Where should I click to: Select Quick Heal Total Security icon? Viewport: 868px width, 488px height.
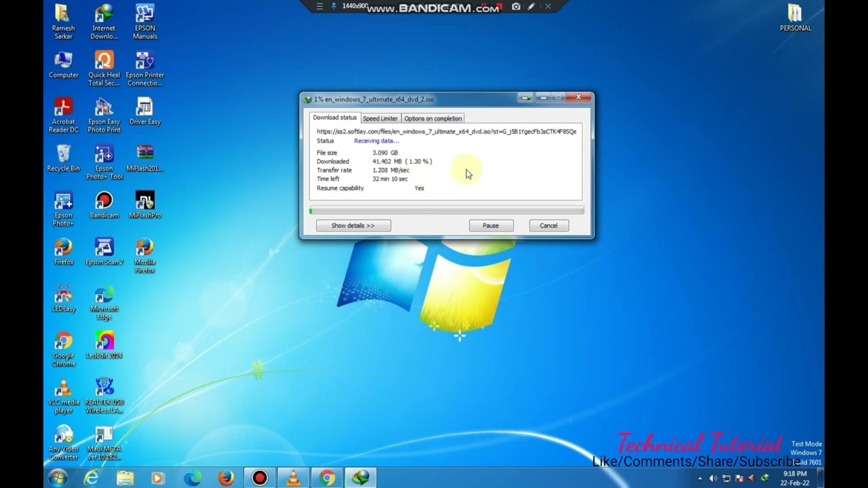104,68
